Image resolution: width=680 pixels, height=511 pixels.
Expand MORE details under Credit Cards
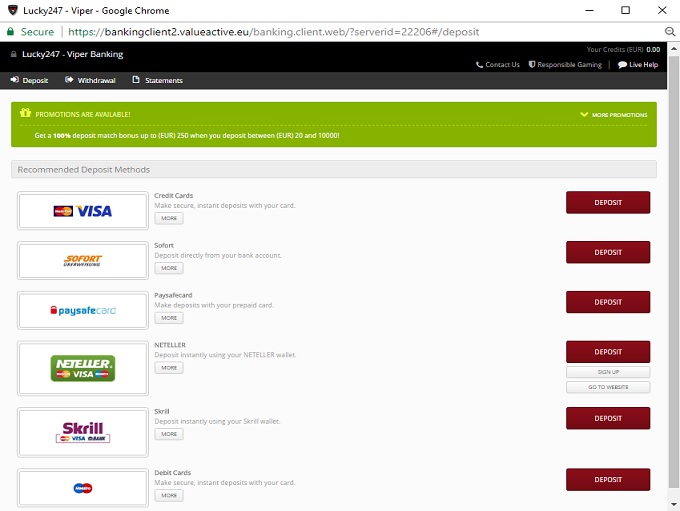(169, 218)
